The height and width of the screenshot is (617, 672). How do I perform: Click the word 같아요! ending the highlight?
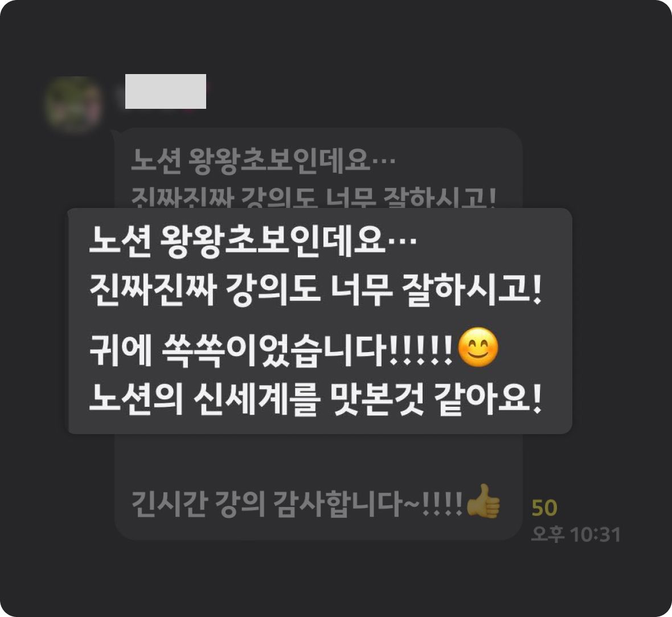pyautogui.click(x=488, y=399)
